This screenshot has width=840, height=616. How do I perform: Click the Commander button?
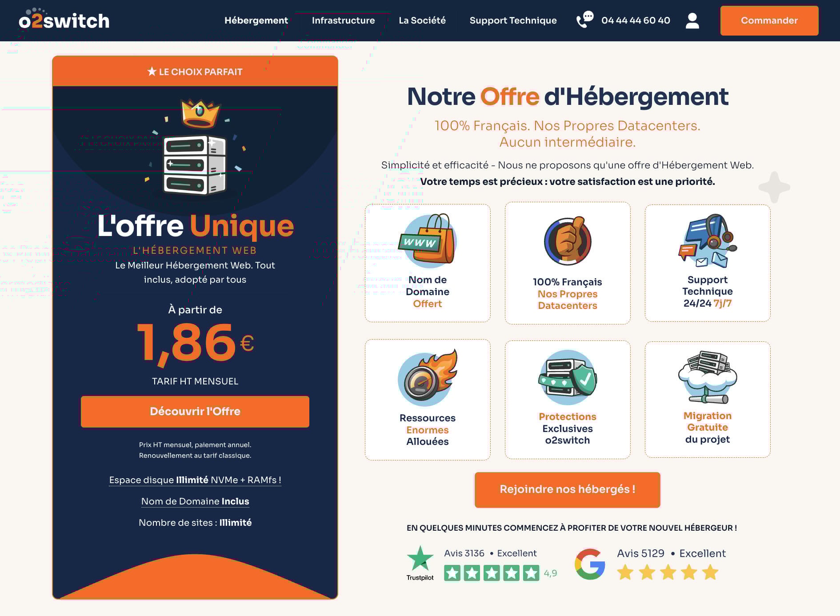[x=769, y=20]
